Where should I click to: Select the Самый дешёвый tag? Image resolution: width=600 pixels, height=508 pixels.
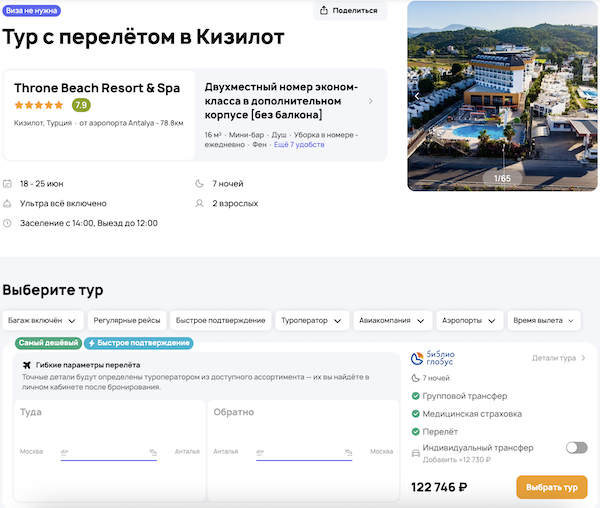(48, 343)
